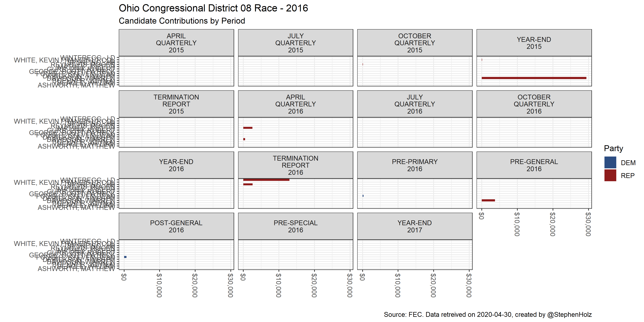Click the DEM blue legend swatch
The height and width of the screenshot is (322, 644).
[610, 162]
